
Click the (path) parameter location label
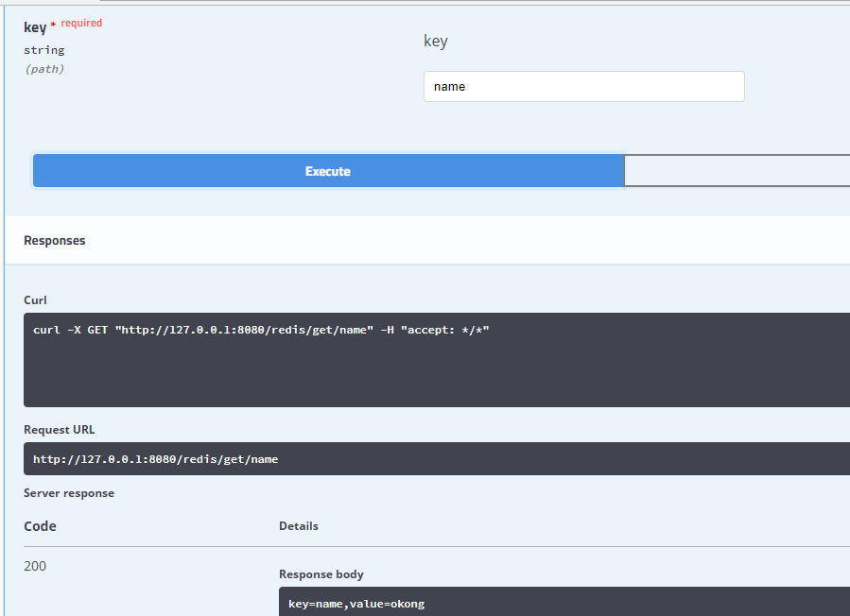43,68
